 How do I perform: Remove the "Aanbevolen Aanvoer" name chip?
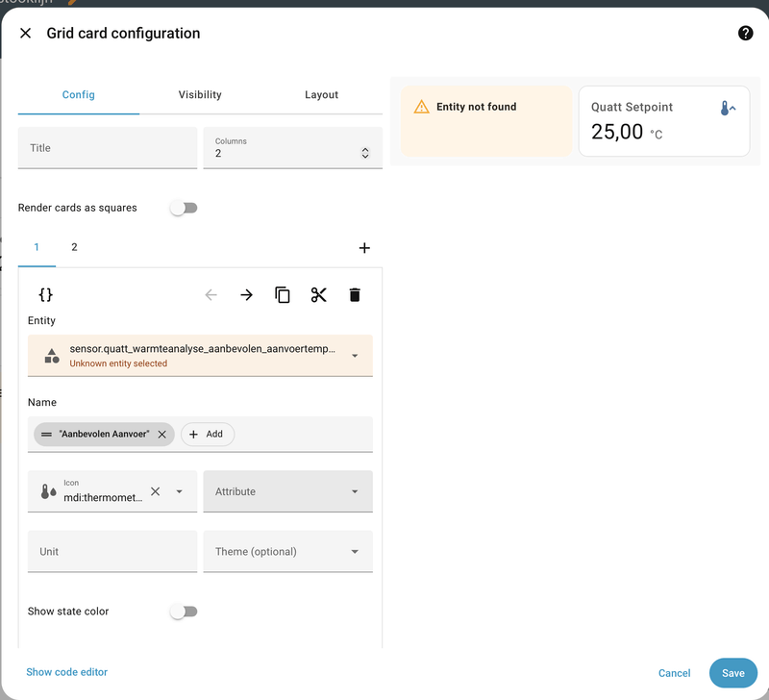tap(162, 435)
